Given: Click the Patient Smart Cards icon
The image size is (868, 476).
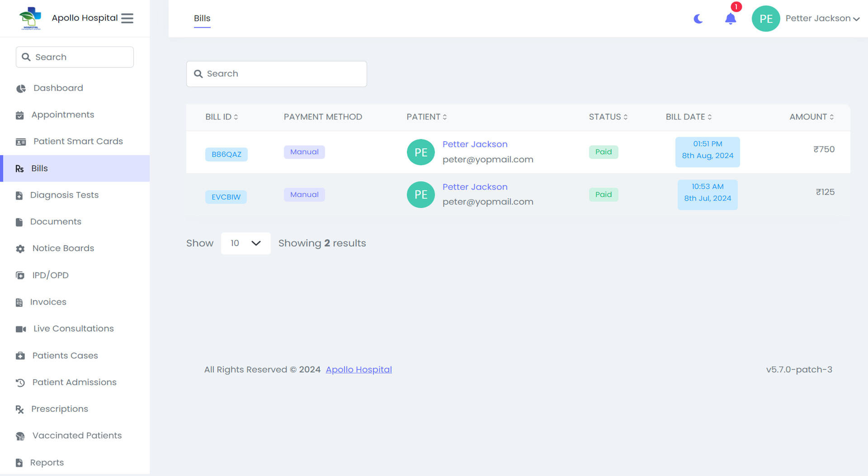Looking at the screenshot, I should pyautogui.click(x=21, y=142).
